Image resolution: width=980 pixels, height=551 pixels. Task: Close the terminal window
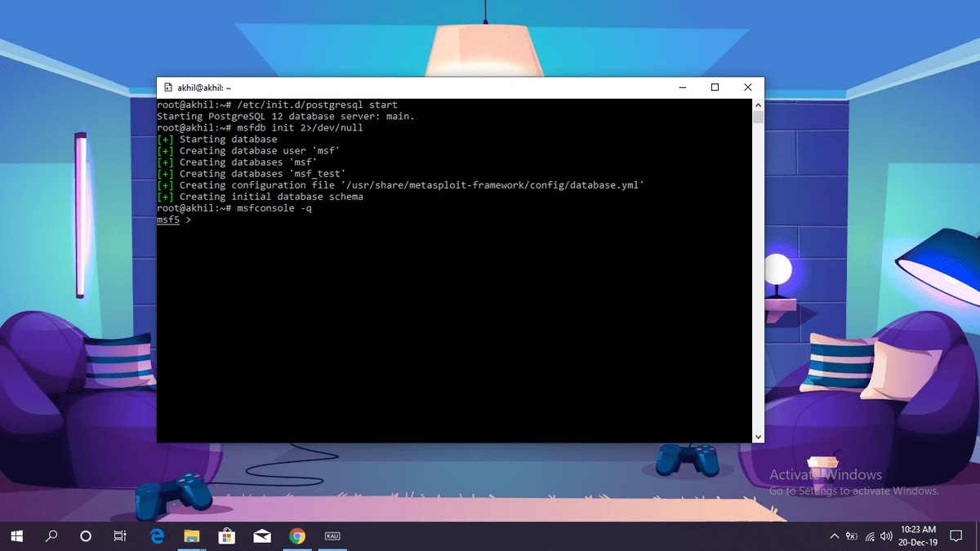point(748,87)
